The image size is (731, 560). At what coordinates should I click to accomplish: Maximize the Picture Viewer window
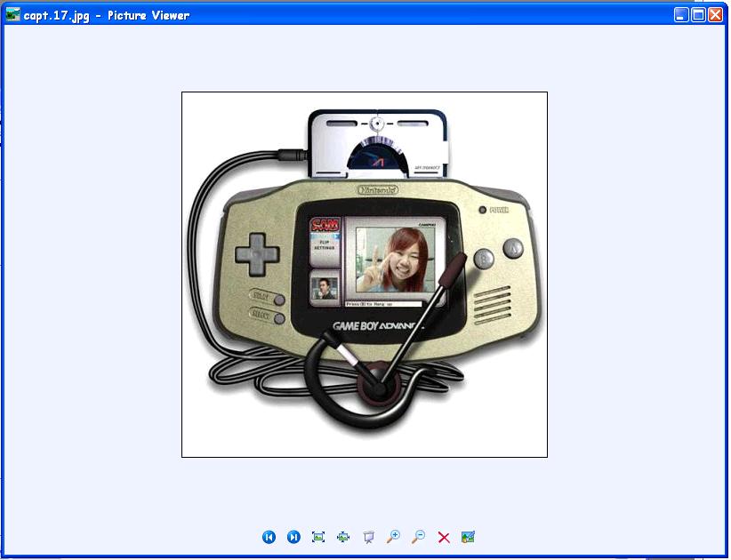tap(698, 14)
